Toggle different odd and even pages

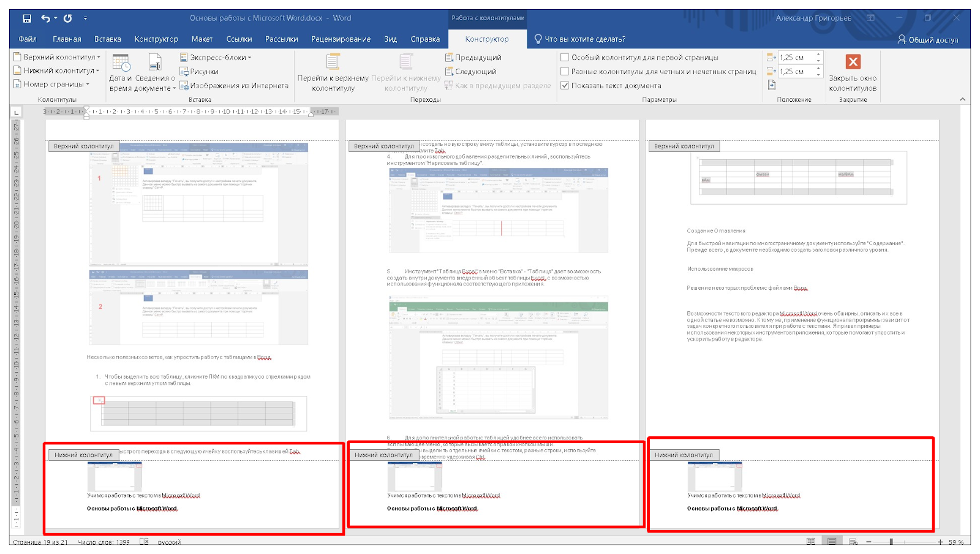[x=565, y=72]
